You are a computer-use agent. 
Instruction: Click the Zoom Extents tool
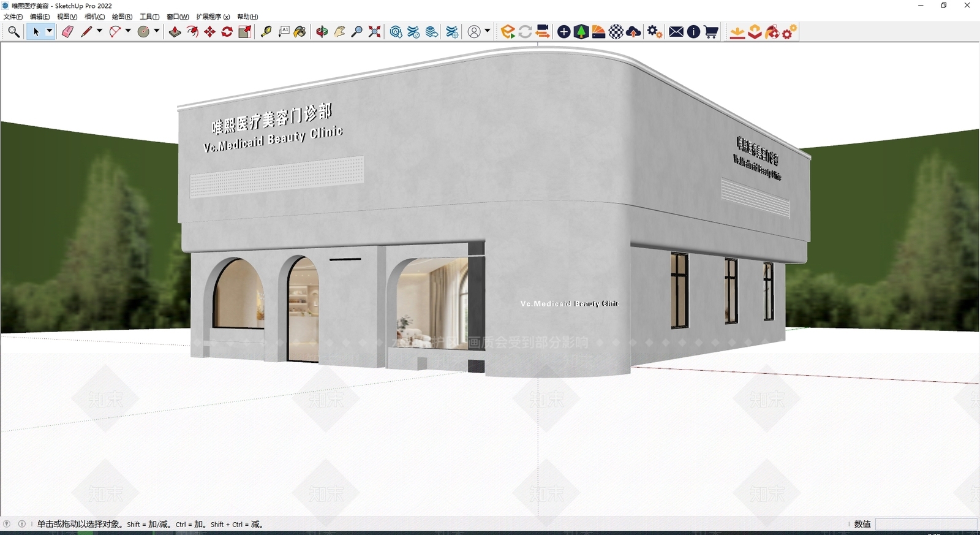click(x=375, y=32)
